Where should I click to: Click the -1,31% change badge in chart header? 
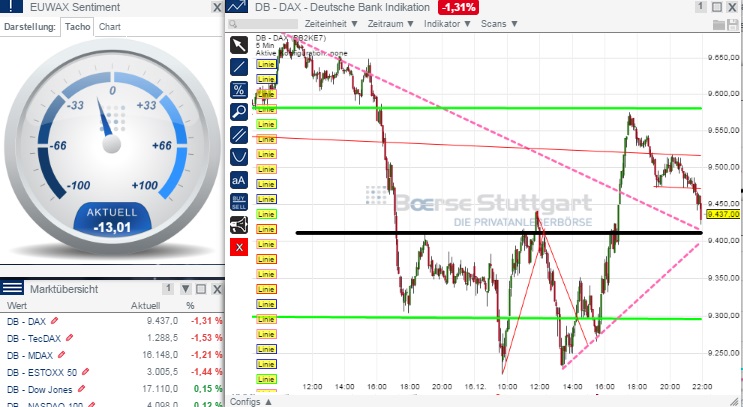(458, 7)
